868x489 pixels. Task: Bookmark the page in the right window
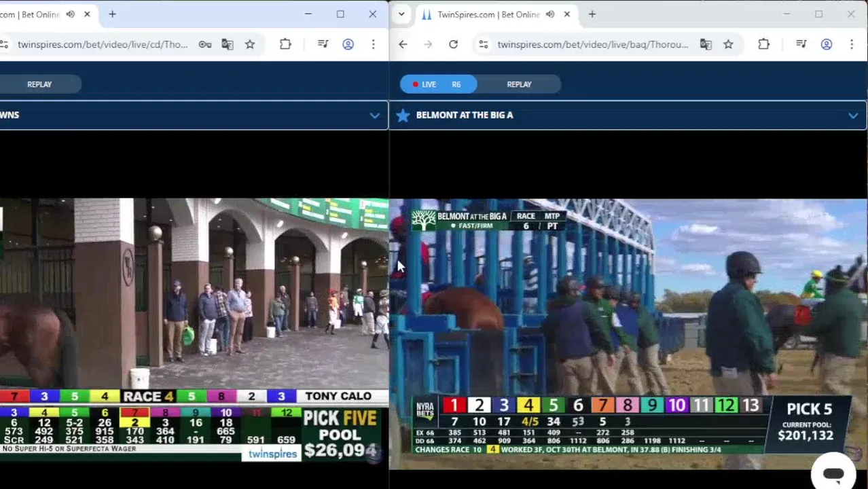tap(728, 45)
